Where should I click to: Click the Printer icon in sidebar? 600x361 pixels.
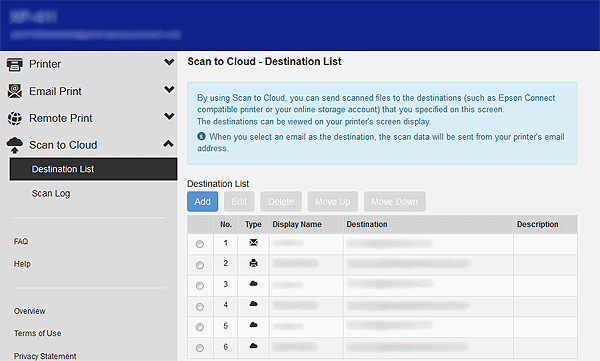coord(15,64)
